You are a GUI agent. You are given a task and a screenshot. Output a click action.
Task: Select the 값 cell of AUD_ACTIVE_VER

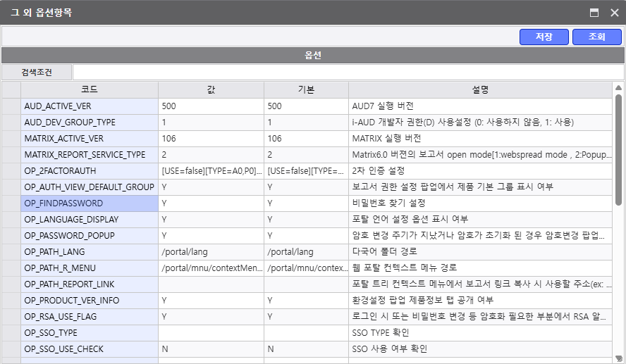click(211, 106)
